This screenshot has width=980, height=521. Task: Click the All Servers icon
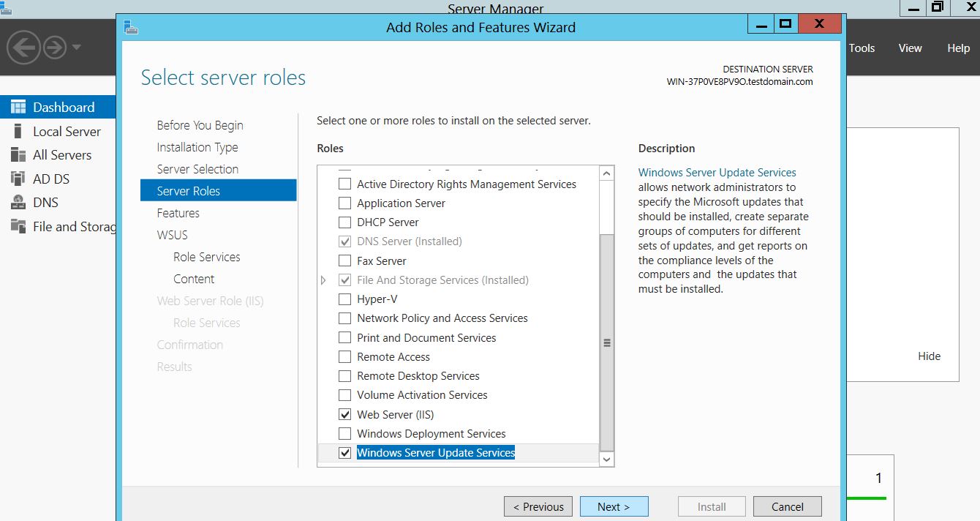click(18, 155)
